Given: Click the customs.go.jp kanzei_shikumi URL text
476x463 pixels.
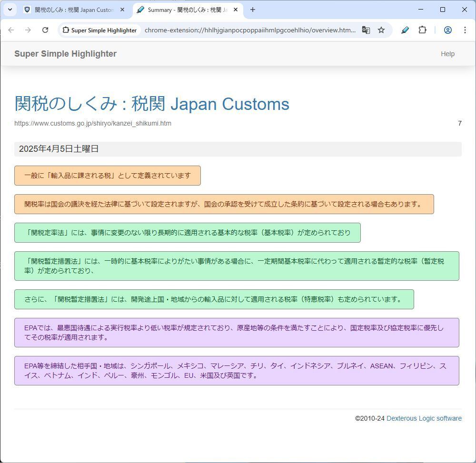Looking at the screenshot, I should coord(93,123).
